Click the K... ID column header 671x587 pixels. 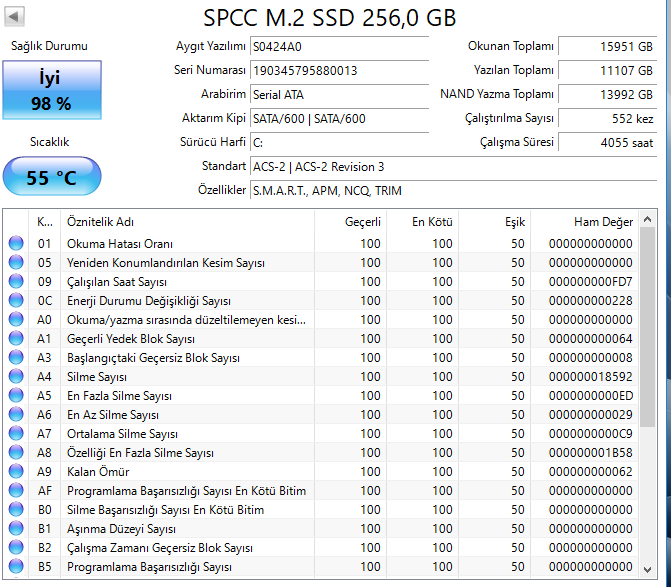45,222
